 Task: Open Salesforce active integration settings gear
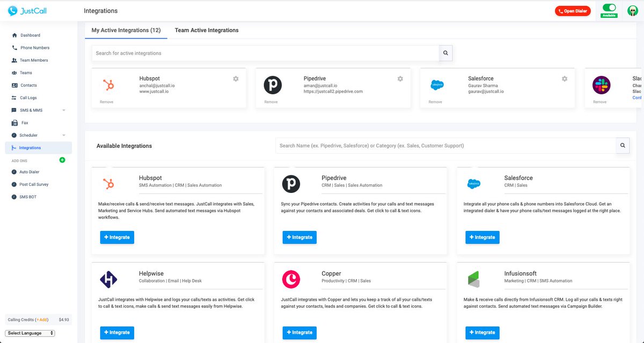pyautogui.click(x=564, y=79)
